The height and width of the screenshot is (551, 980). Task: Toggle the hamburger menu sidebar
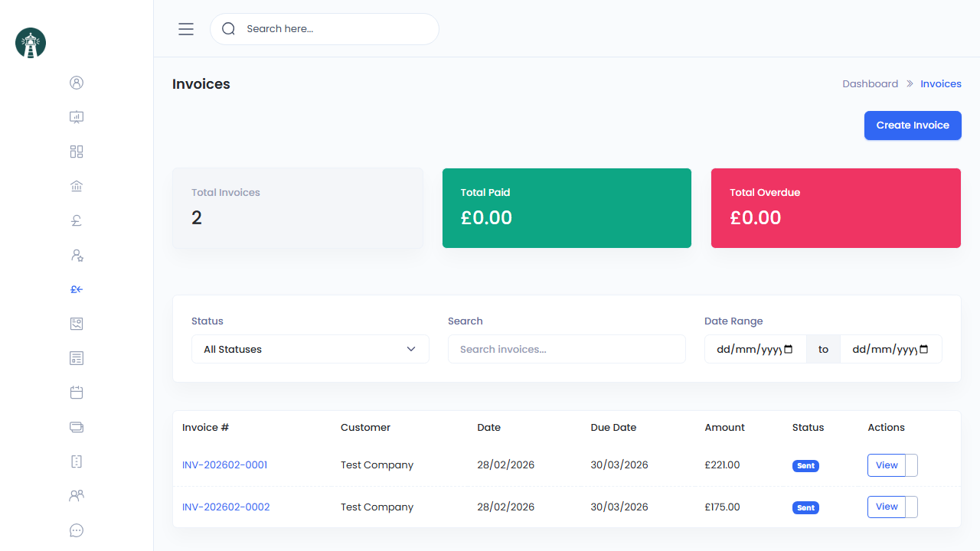pyautogui.click(x=186, y=29)
